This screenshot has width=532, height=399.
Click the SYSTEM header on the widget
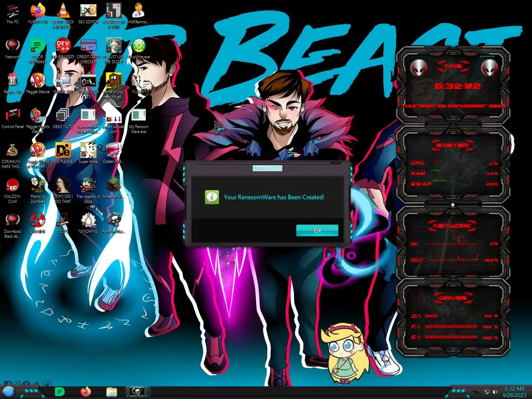click(453, 145)
